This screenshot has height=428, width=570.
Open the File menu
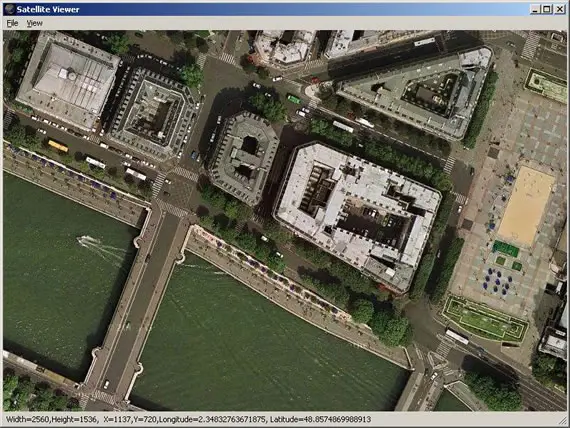pyautogui.click(x=12, y=23)
